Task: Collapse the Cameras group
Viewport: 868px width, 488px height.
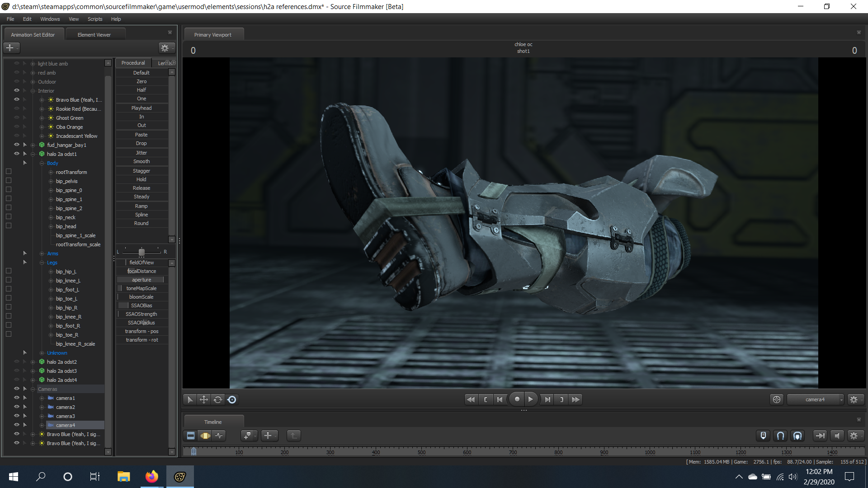Action: coord(33,389)
